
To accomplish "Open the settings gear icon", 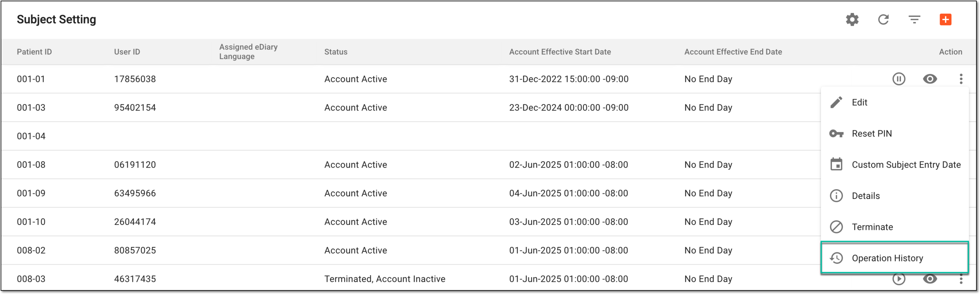I will pos(852,20).
